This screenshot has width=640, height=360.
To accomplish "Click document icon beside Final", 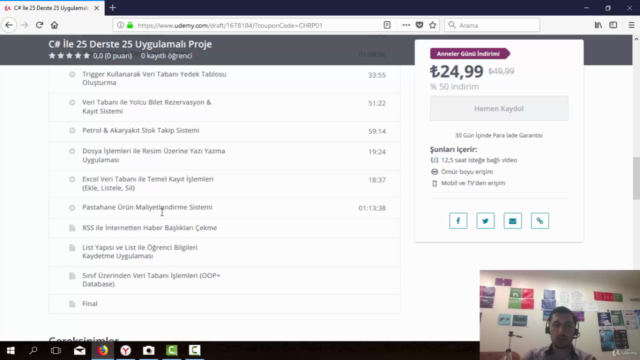I will [x=72, y=304].
